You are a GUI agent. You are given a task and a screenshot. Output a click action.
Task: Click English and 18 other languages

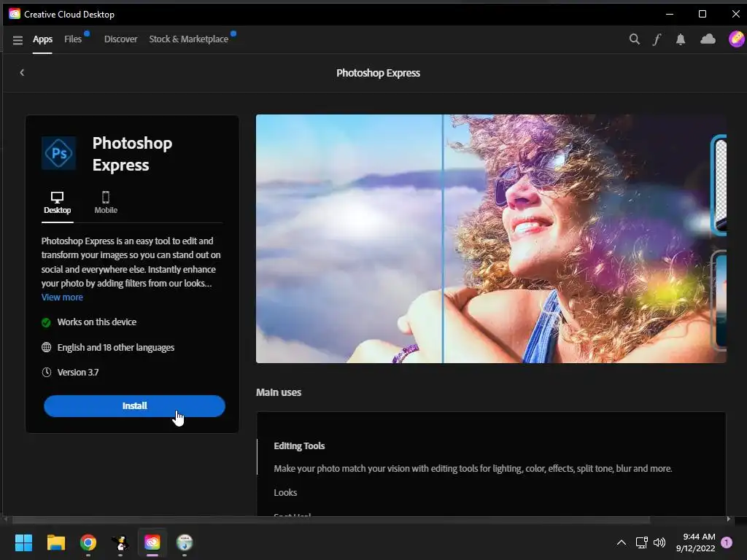coord(116,348)
